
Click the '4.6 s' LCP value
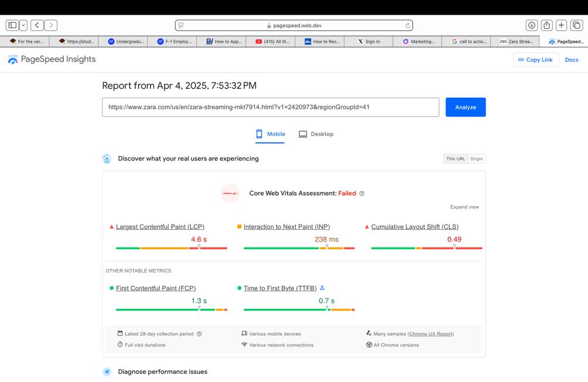click(x=199, y=239)
